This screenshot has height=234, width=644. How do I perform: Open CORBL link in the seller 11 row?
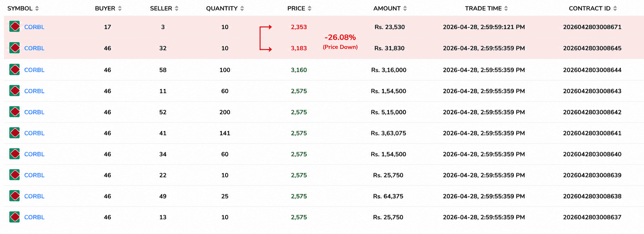(34, 91)
